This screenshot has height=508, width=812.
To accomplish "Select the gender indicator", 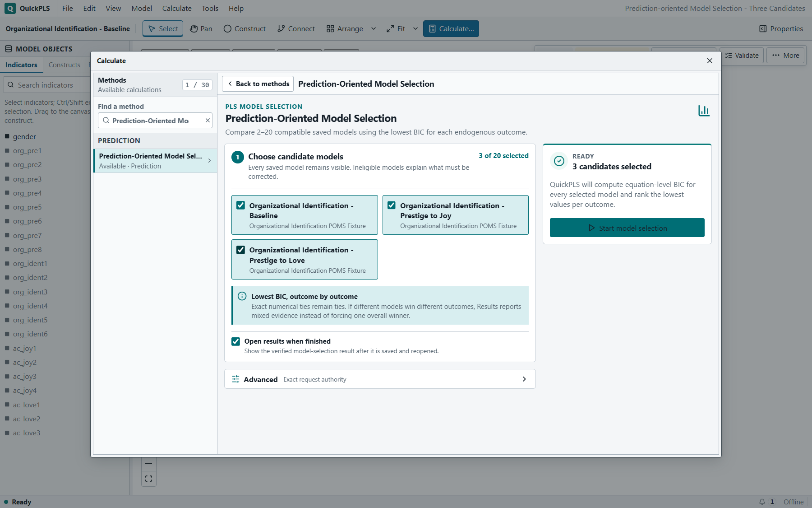I will 24,136.
